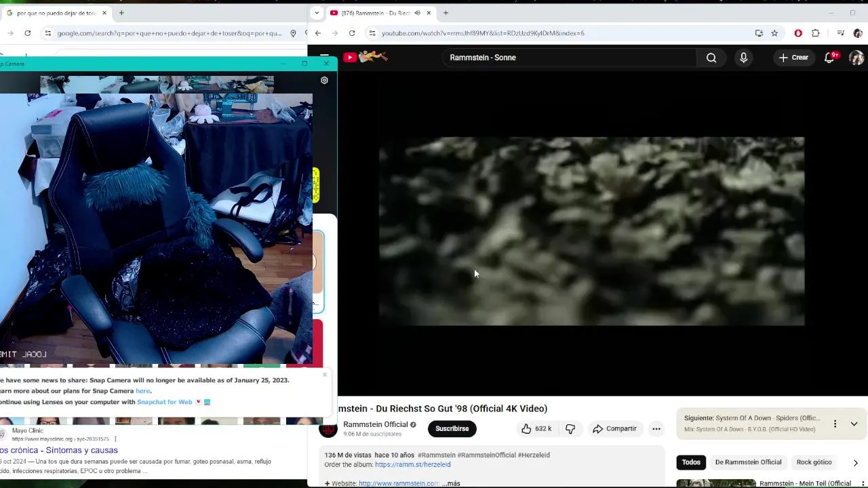Show more filter chips with right arrow

pyautogui.click(x=855, y=463)
